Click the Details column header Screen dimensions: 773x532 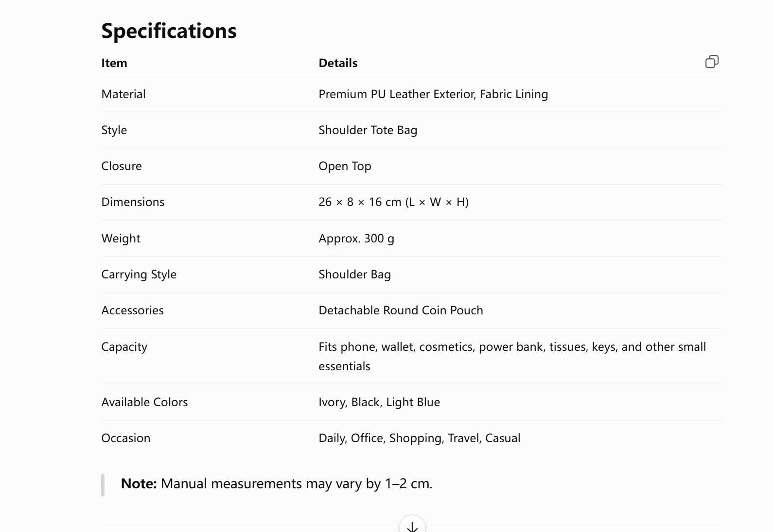click(338, 63)
